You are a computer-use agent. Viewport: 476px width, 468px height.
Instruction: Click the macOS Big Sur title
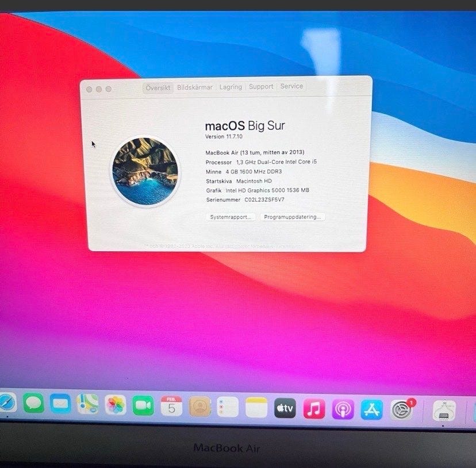click(245, 126)
